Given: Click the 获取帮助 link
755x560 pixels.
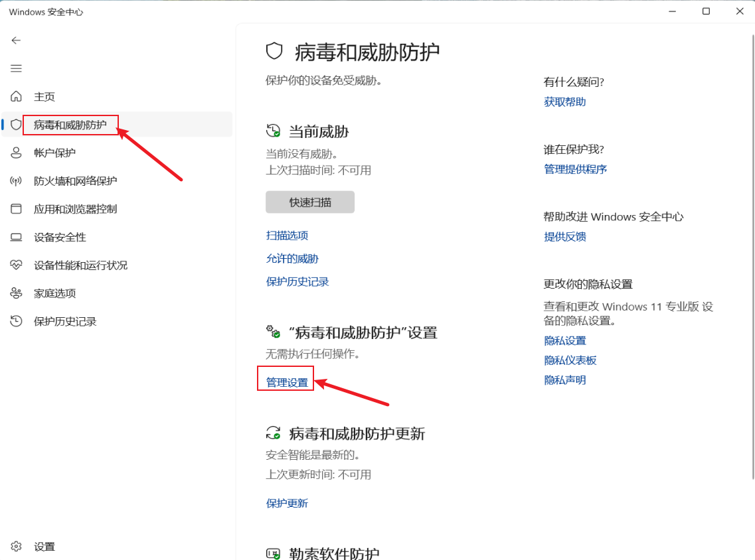Looking at the screenshot, I should (565, 102).
